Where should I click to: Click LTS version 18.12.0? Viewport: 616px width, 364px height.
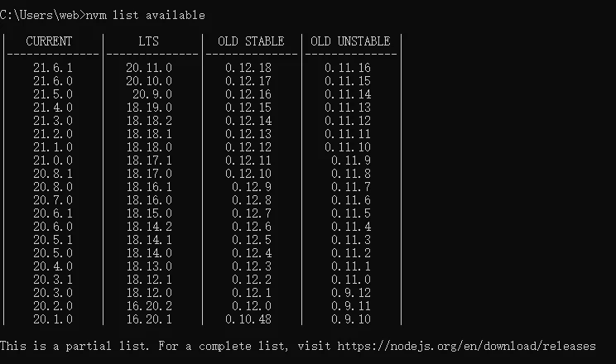click(149, 293)
